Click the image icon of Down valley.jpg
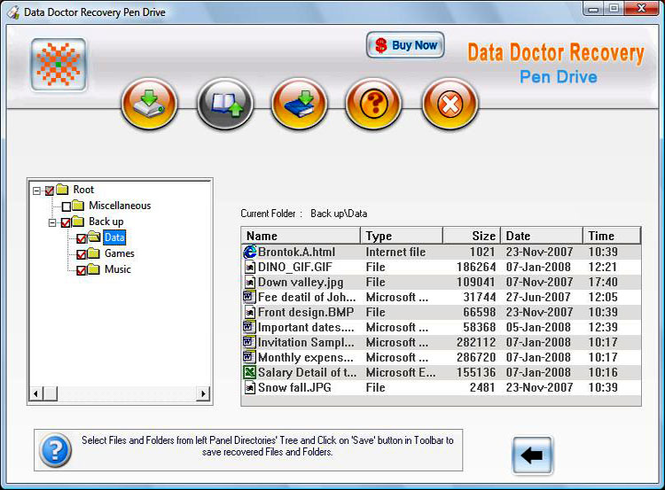 [250, 282]
